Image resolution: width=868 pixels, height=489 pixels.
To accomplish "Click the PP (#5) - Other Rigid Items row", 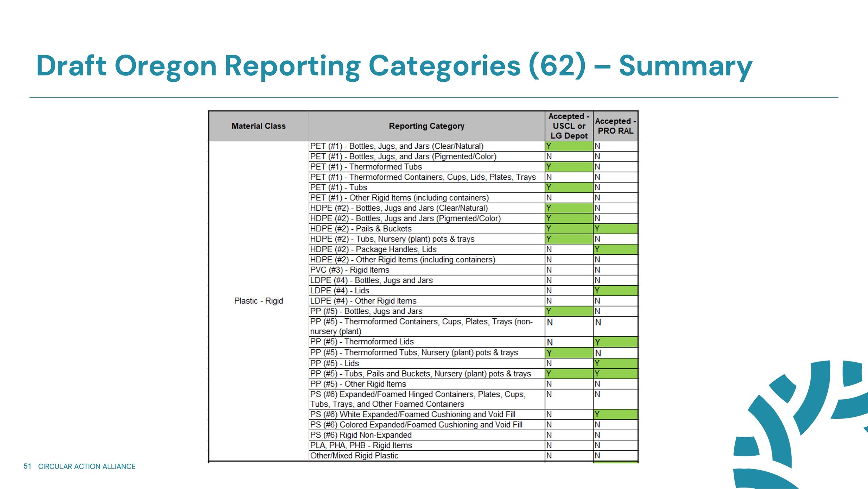I will pos(358,384).
